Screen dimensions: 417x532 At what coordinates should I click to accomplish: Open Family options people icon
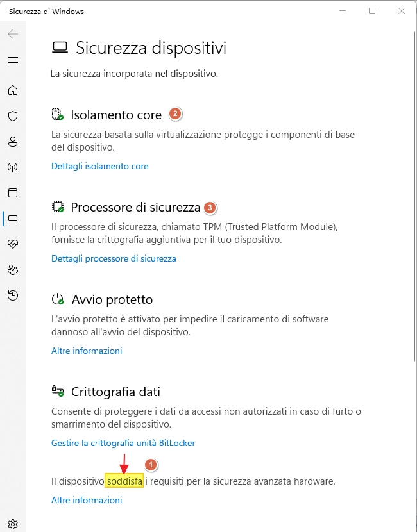pos(13,270)
